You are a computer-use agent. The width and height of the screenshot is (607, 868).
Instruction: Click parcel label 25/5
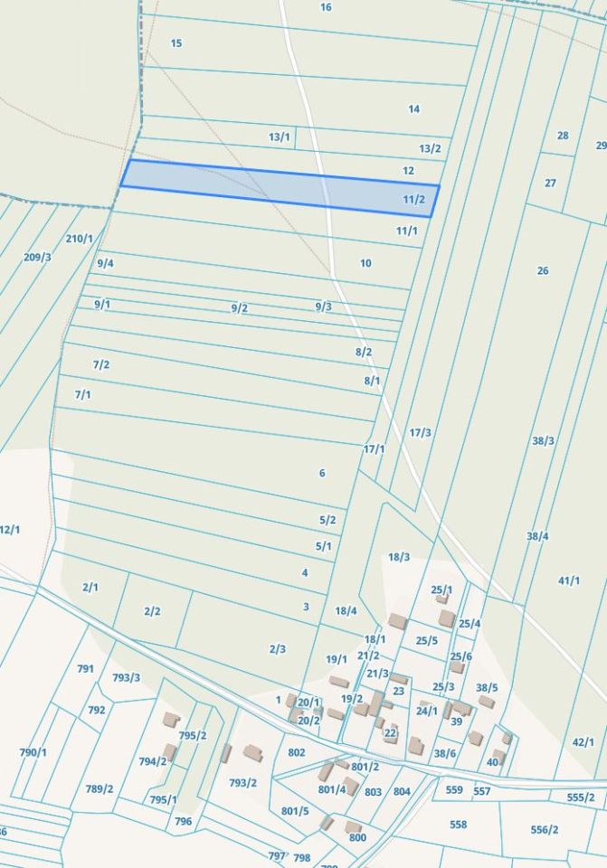[x=427, y=640]
